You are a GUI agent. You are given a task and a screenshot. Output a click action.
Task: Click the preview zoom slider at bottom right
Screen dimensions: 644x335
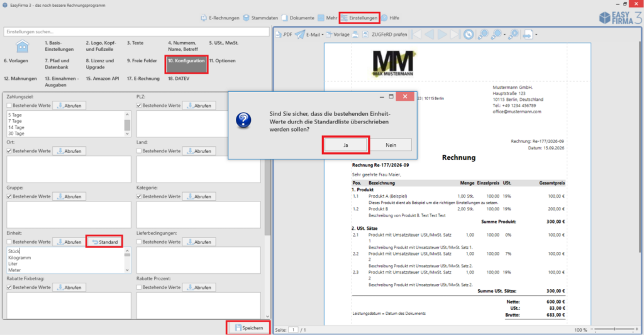(614, 330)
